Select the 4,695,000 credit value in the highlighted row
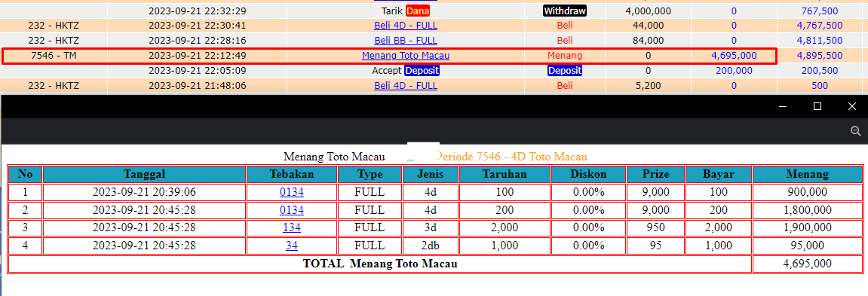Viewport: 868px width, 296px height. tap(734, 56)
